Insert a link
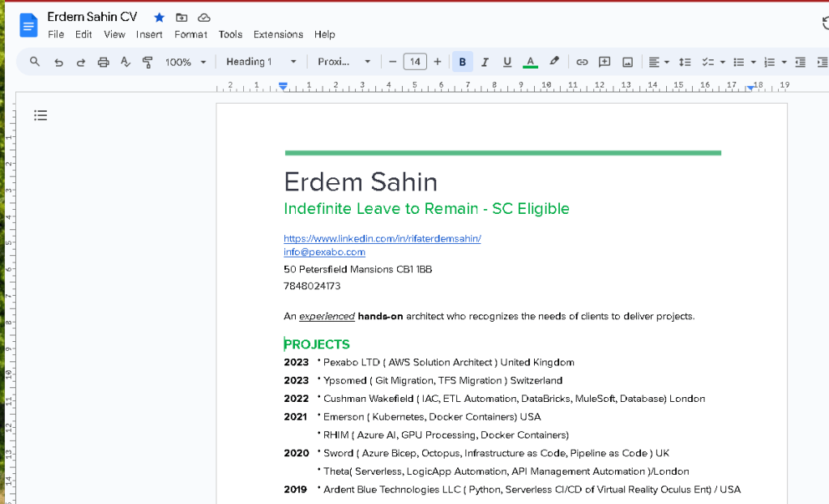The image size is (829, 504). coord(582,62)
